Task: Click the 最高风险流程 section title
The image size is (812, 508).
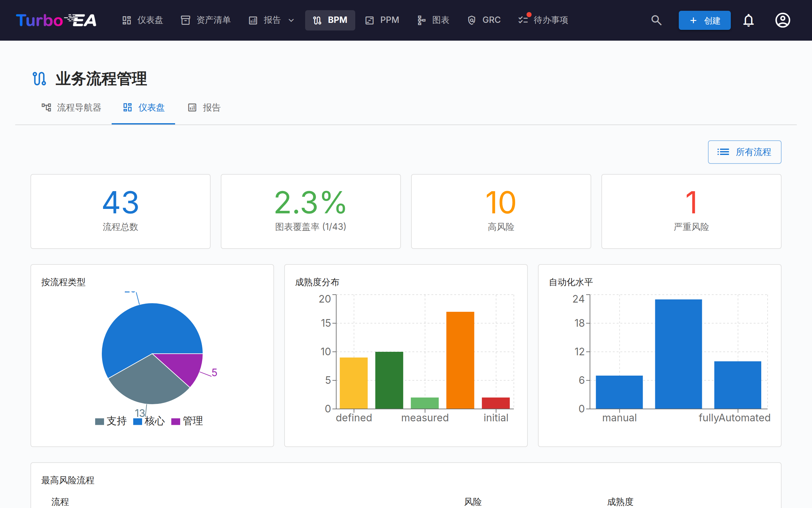Action: click(68, 480)
